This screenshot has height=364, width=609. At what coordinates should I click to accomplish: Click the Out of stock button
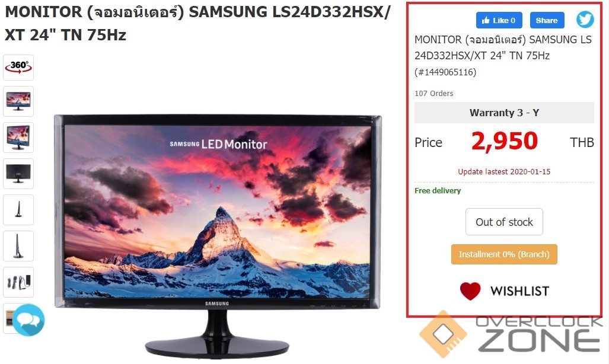click(504, 222)
